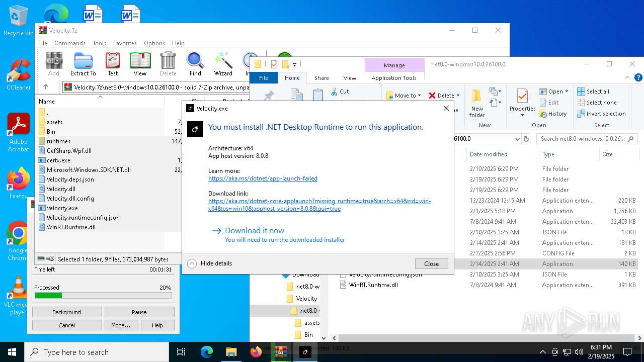644x362 pixels.
Task: Click the WinRAR taskbar icon
Action: [280, 352]
